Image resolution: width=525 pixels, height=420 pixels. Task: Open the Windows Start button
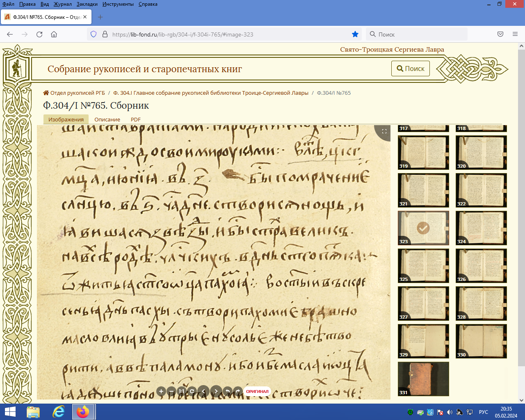[10, 412]
